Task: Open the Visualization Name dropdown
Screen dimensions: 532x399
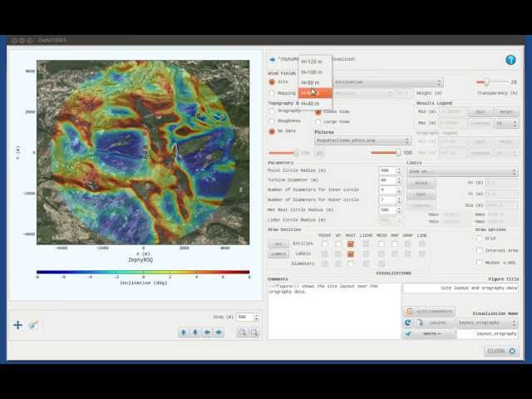Action: pyautogui.click(x=488, y=323)
